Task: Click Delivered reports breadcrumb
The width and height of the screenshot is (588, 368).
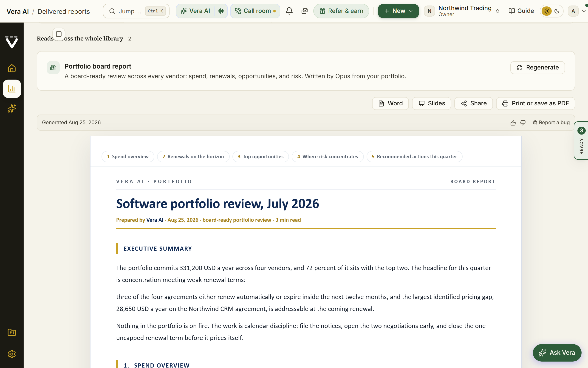Action: point(64,11)
